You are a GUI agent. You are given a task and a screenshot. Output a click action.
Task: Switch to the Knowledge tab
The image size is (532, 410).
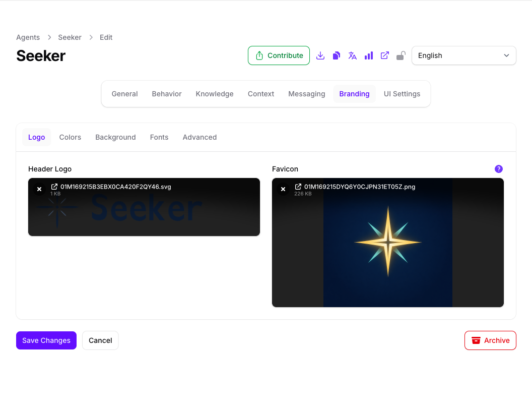(215, 94)
